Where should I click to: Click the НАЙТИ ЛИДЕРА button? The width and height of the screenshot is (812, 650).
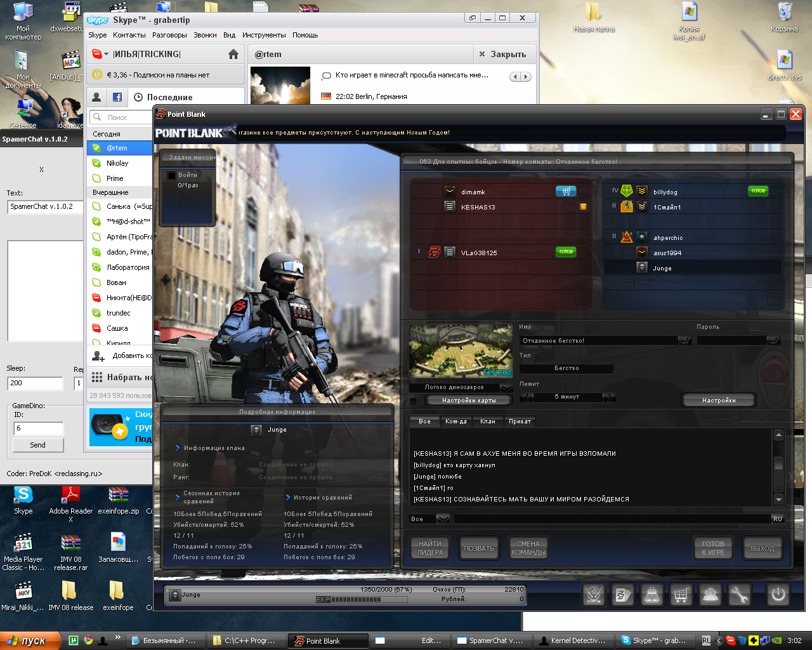pos(430,548)
